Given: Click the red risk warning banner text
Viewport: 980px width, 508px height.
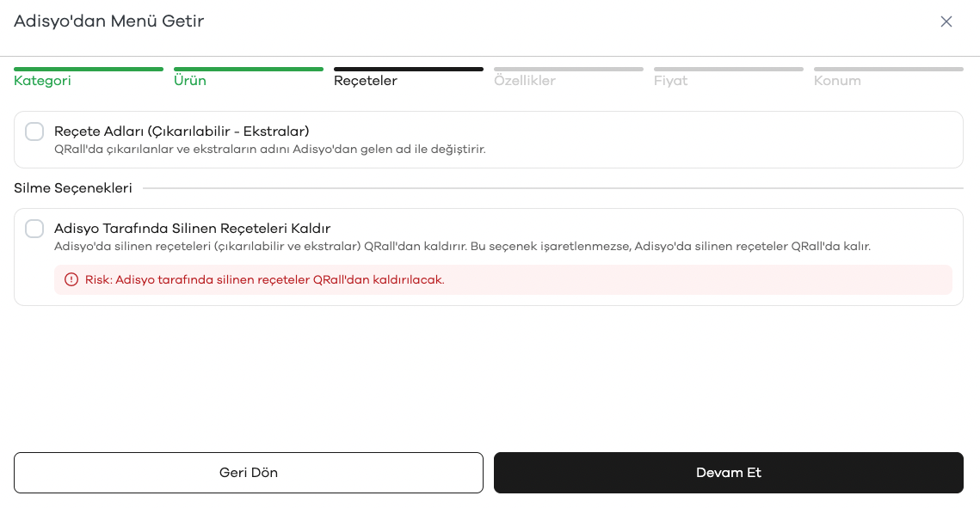Looking at the screenshot, I should coord(265,279).
